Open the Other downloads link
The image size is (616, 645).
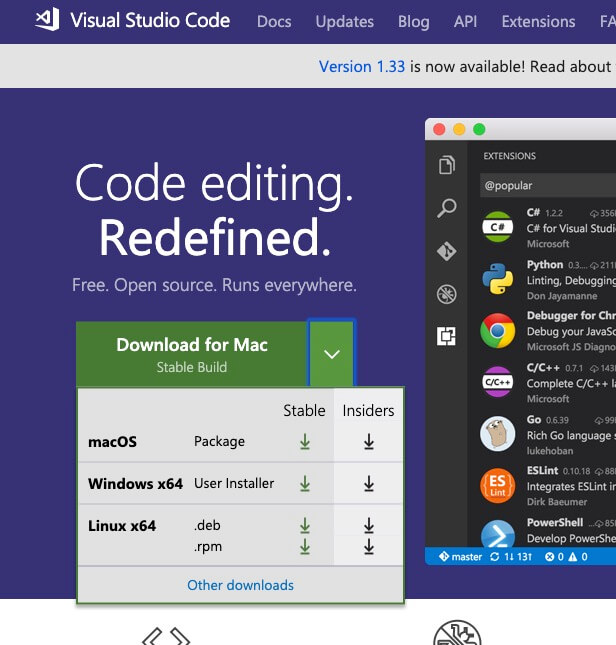pos(240,585)
